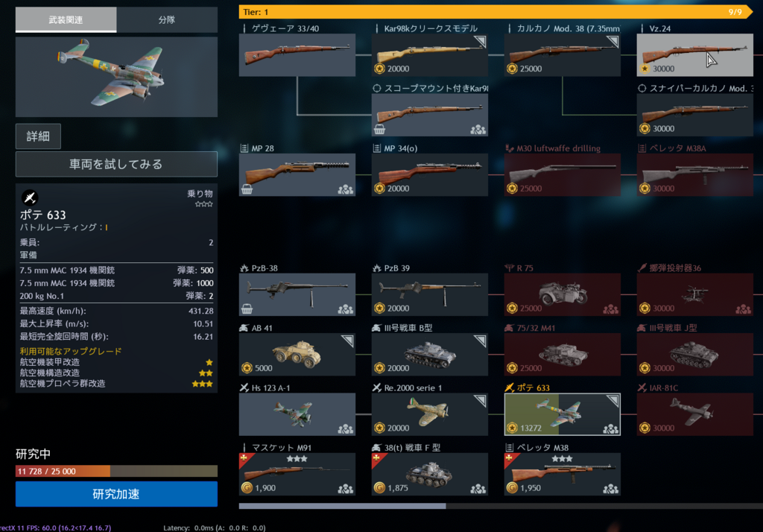Viewport: 763px width, 532px height.
Task: Click the squad icon on ベレッタ M38 premium card
Action: (611, 489)
